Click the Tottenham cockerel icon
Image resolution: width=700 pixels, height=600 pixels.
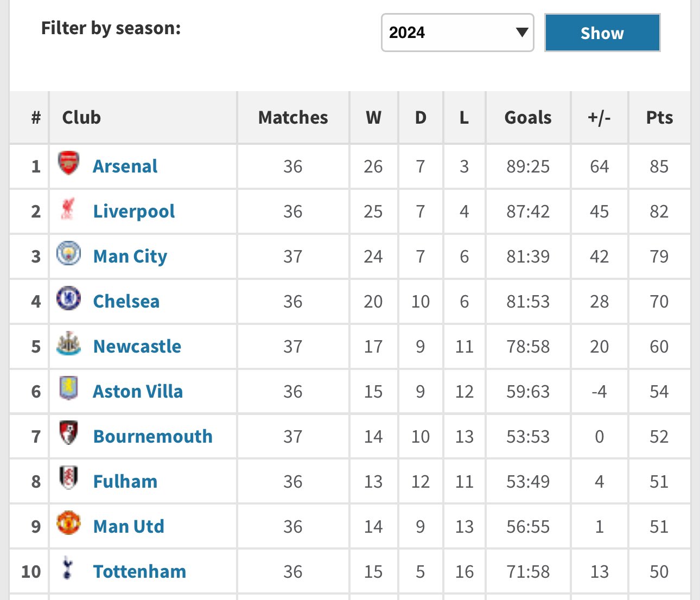[68, 568]
